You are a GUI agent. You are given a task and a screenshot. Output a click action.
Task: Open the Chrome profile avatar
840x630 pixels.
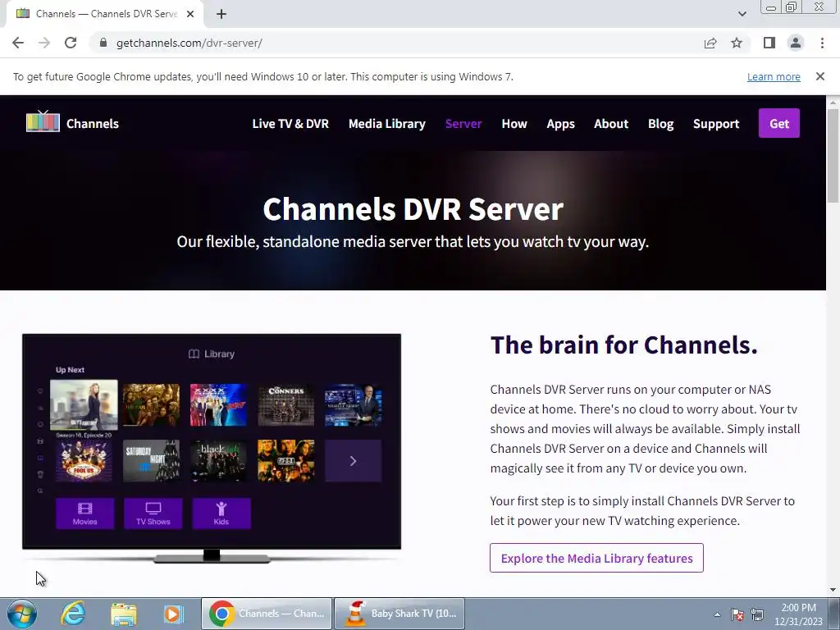coord(796,43)
